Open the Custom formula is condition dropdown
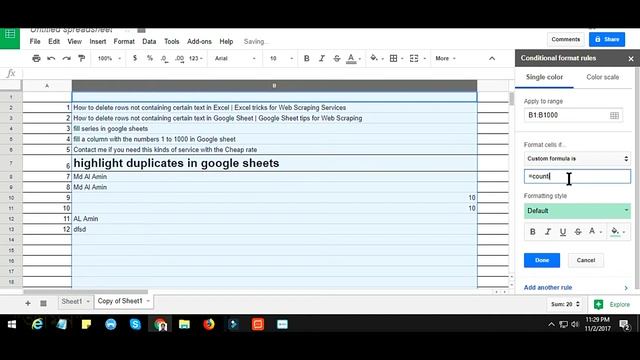Viewport: 640px width, 360px height. (577, 159)
